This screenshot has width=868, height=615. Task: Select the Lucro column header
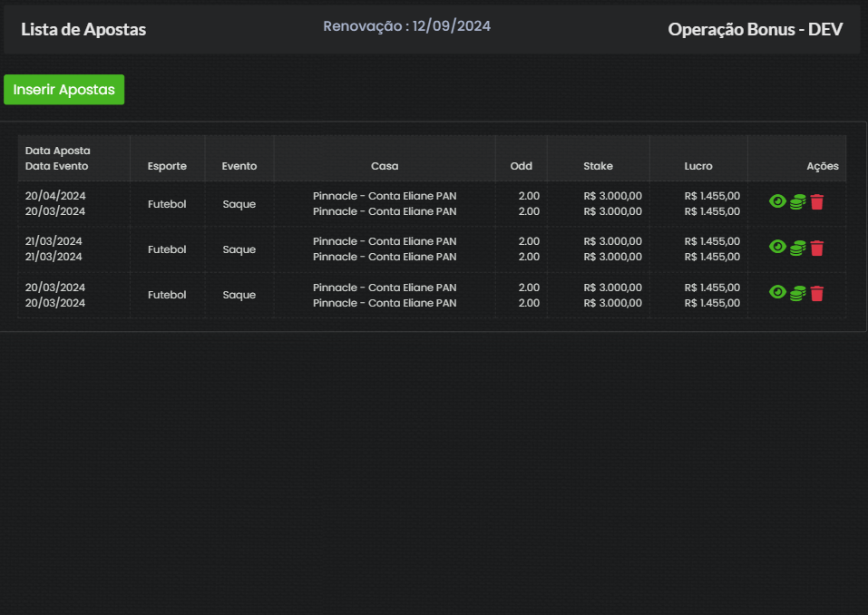coord(697,166)
